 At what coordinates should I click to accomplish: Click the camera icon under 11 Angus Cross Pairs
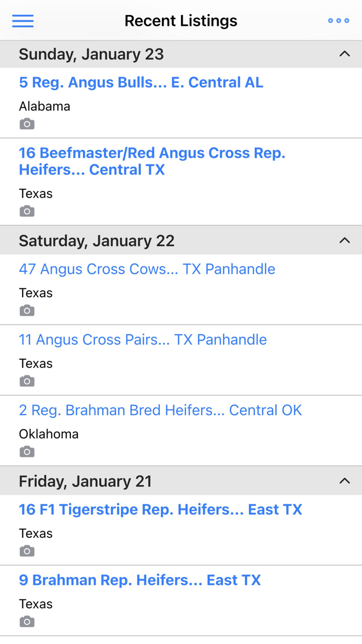coord(26,380)
